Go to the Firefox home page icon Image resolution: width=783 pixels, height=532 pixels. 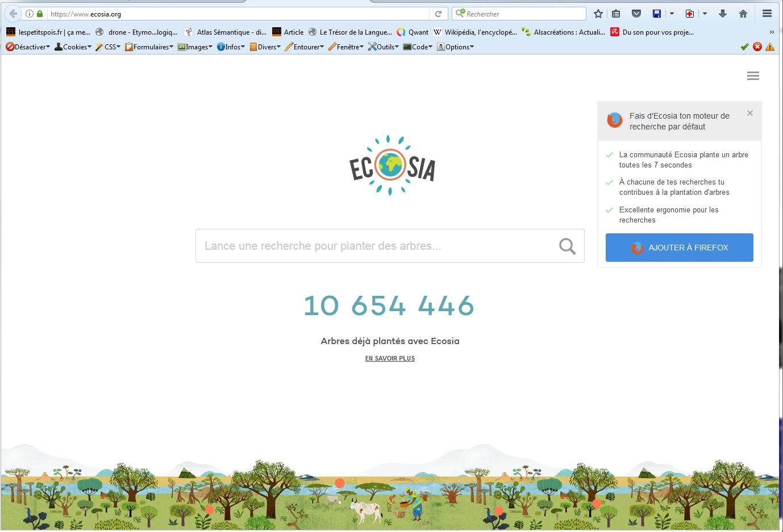coord(743,14)
